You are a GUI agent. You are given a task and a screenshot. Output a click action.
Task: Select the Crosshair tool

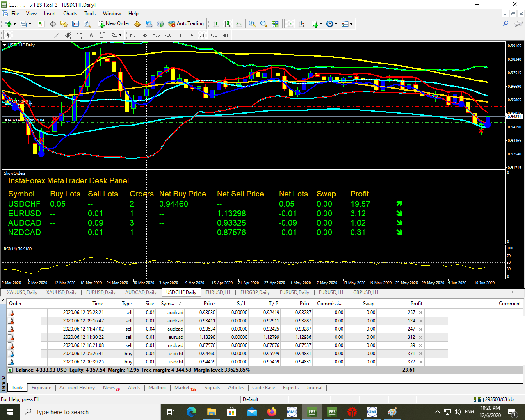[19, 35]
